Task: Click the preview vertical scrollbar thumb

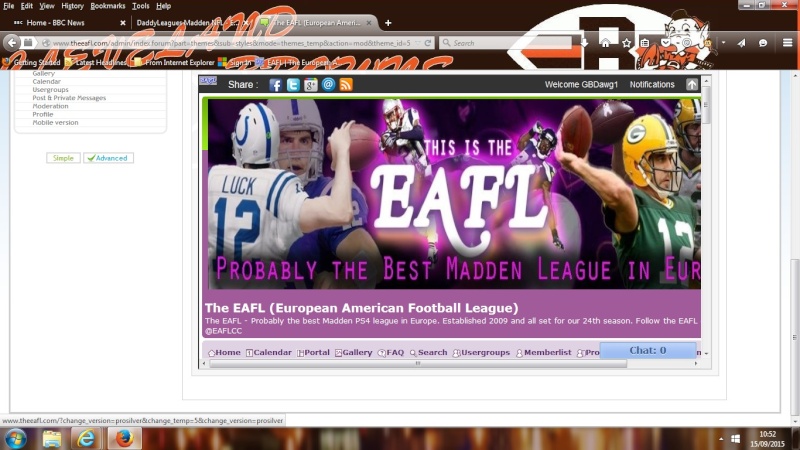Action: 706,105
